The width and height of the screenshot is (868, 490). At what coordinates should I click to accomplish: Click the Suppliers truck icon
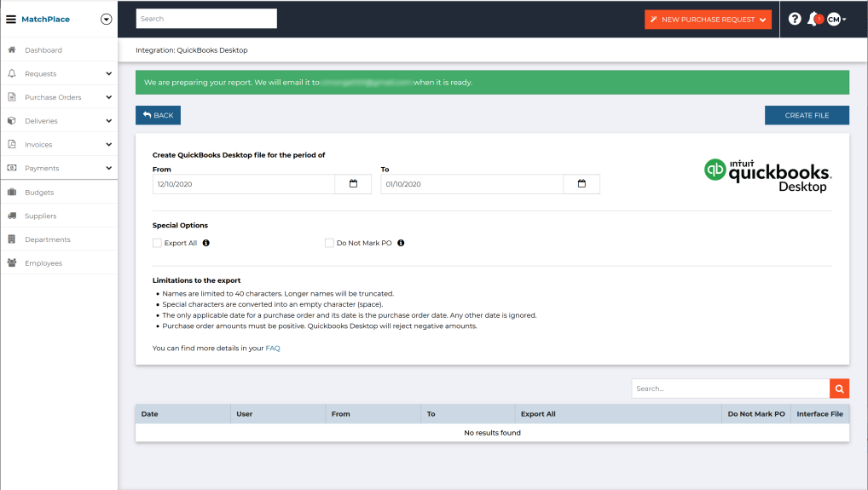pos(12,216)
